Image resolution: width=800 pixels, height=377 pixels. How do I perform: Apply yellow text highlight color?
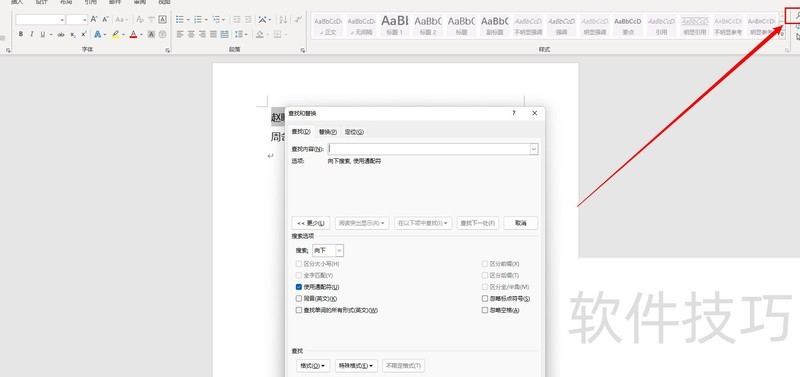(x=115, y=34)
